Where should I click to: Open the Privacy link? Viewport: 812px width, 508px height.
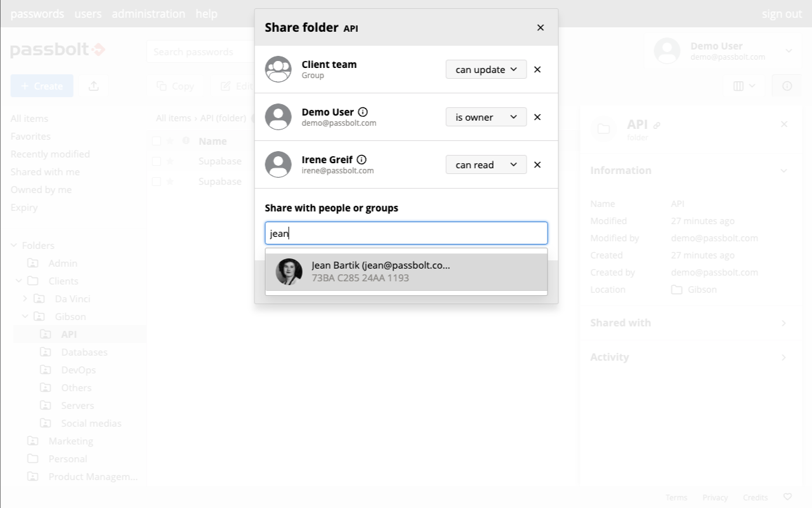715,497
